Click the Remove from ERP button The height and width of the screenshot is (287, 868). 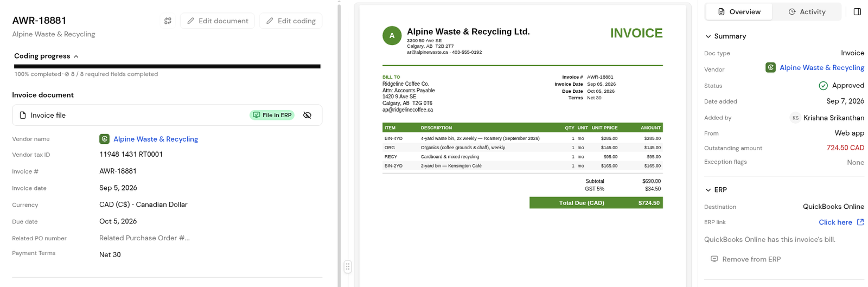(745, 259)
